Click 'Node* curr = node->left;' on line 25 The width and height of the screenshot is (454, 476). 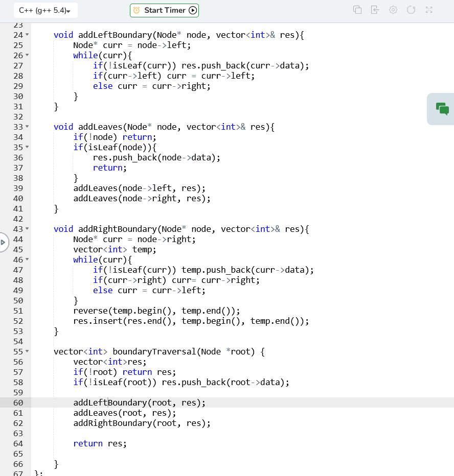132,45
